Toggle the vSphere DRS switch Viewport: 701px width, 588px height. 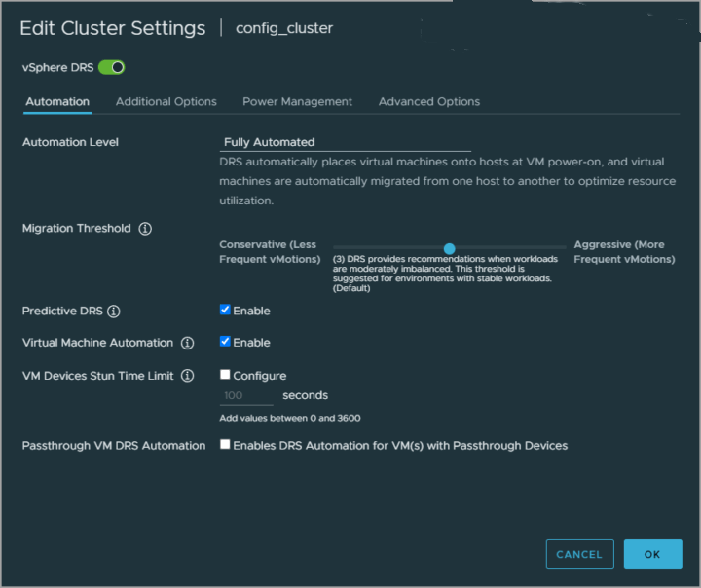tap(111, 67)
